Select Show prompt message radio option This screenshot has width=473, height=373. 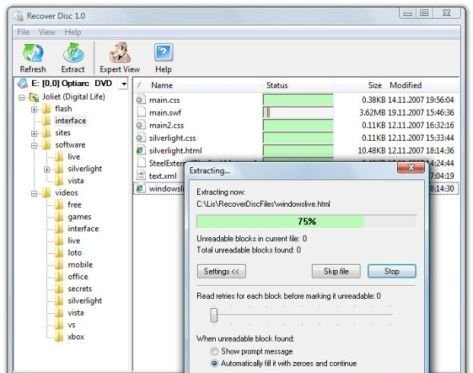214,351
